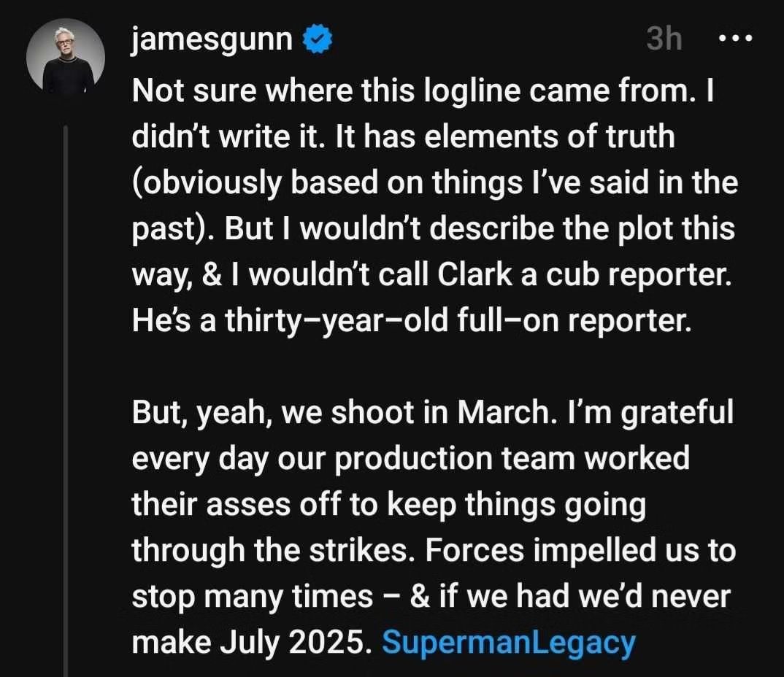
Task: Click the line "through the strikes. Forces impelled us to"
Action: click(x=433, y=551)
